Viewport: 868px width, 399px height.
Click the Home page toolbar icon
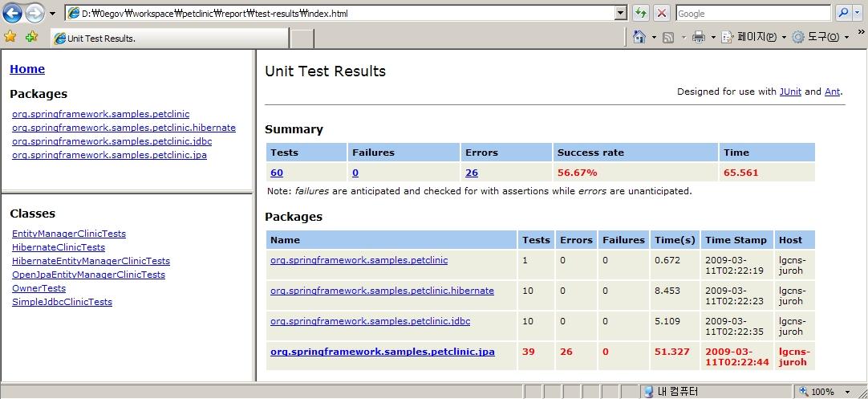[x=639, y=37]
